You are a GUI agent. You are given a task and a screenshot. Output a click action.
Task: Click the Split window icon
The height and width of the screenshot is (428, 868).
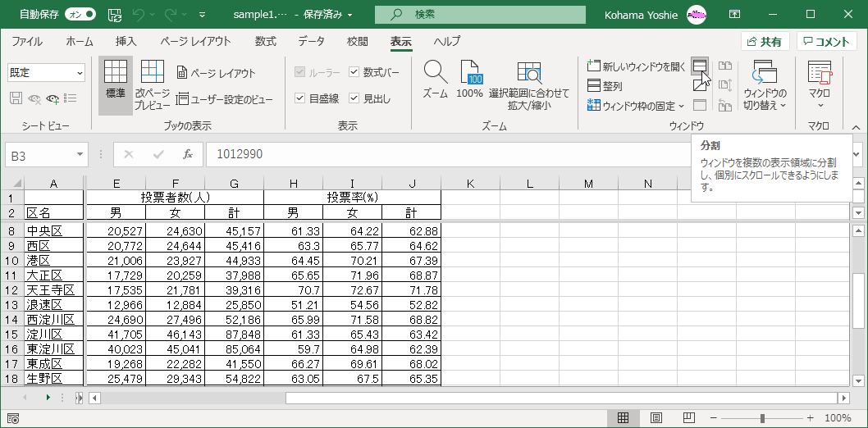coord(700,66)
